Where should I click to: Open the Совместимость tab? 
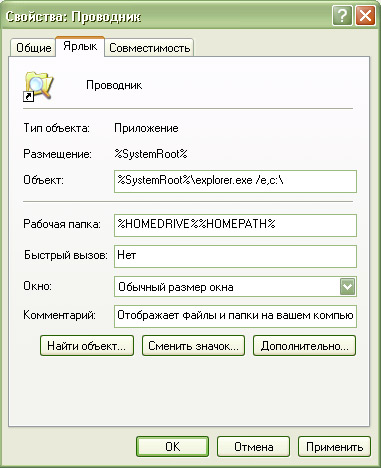click(149, 48)
